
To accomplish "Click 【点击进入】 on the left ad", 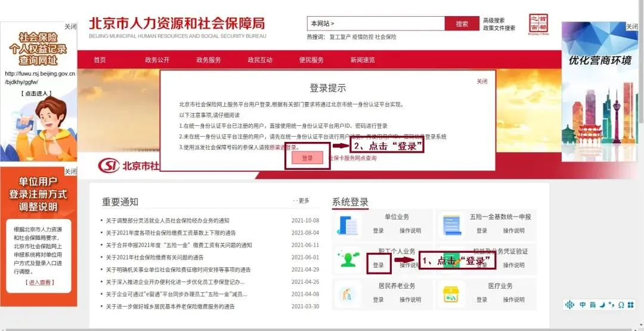I will pyautogui.click(x=36, y=94).
